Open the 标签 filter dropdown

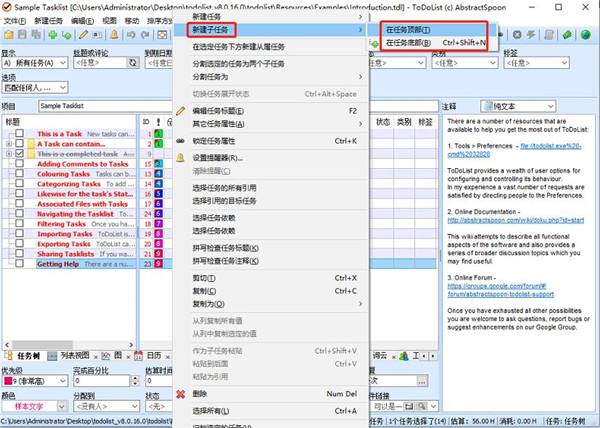[x=536, y=63]
